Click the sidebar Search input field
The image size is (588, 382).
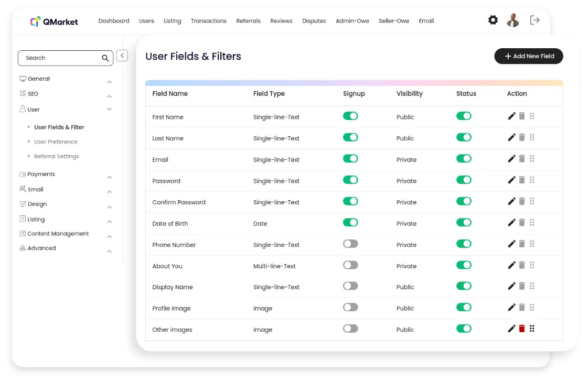[x=60, y=58]
